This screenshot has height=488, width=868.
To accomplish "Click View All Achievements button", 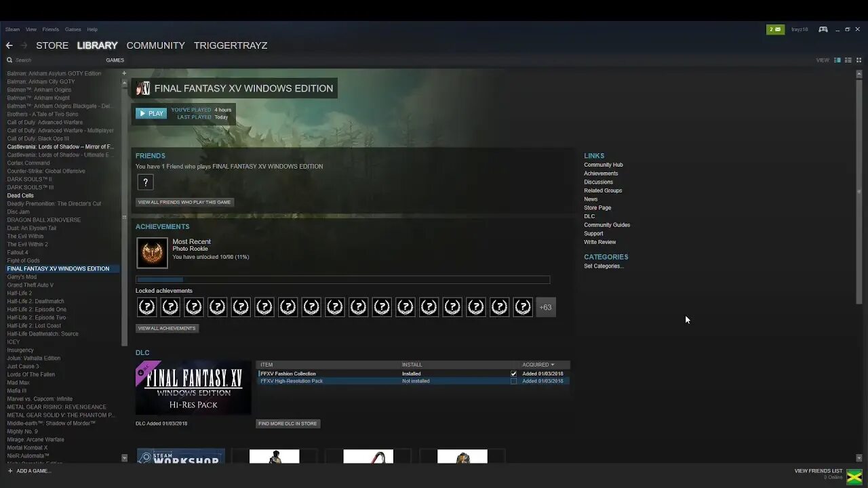I will pos(167,328).
